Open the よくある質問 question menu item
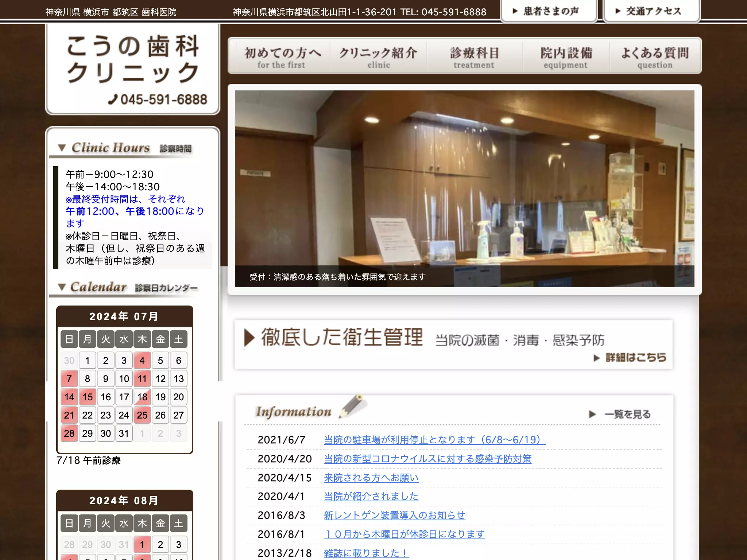The image size is (747, 560). pyautogui.click(x=655, y=57)
